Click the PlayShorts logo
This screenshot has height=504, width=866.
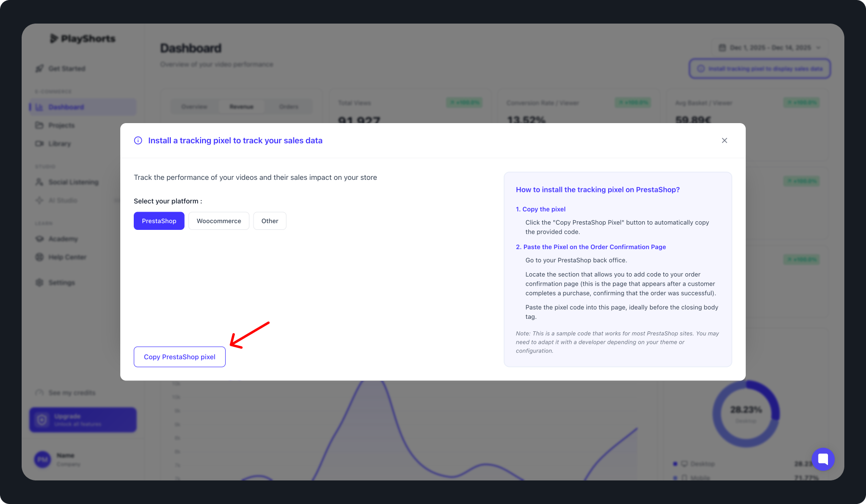[83, 38]
